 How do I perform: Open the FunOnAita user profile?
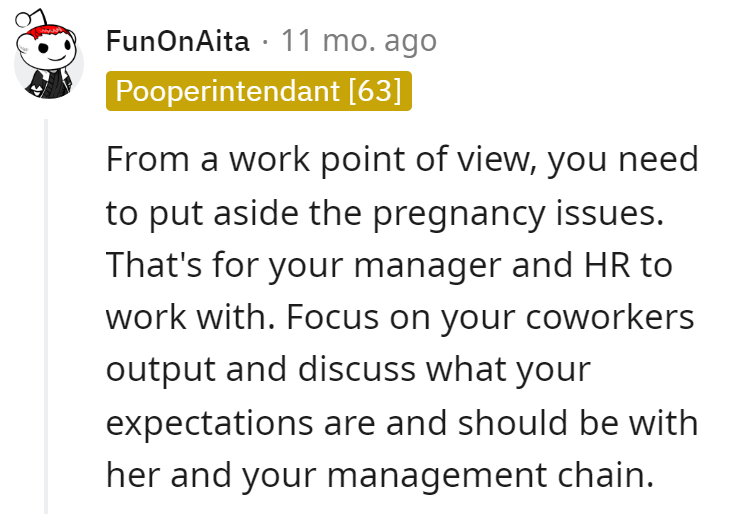pyautogui.click(x=177, y=41)
